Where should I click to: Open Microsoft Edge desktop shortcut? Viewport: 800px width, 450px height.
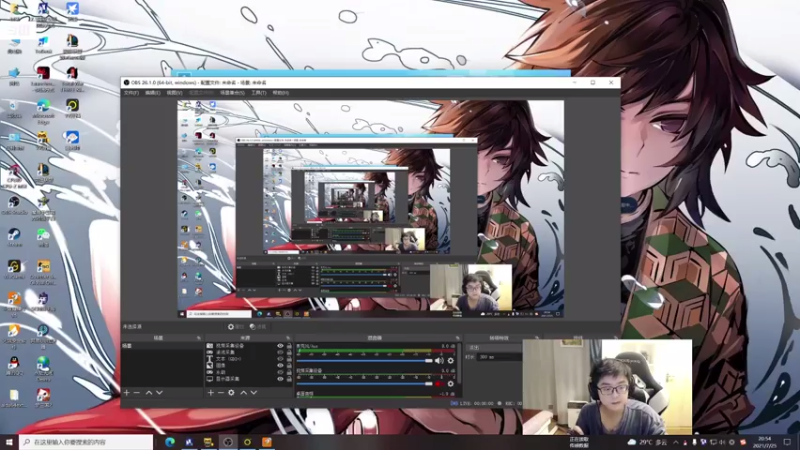pyautogui.click(x=43, y=111)
